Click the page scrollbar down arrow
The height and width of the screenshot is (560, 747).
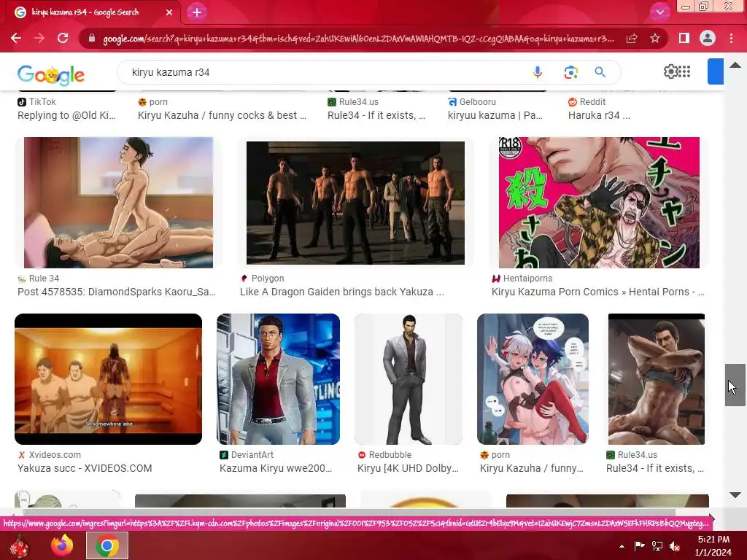click(735, 495)
